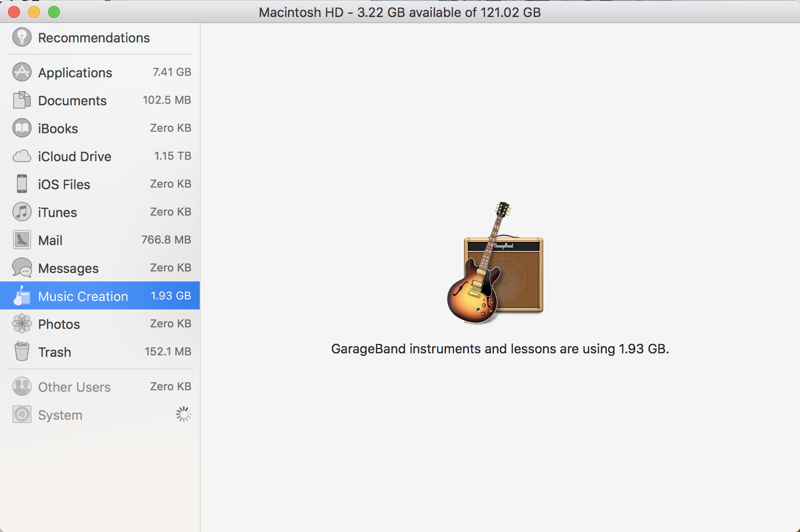Click the iCloud Drive size '1.15 TB'

point(173,156)
